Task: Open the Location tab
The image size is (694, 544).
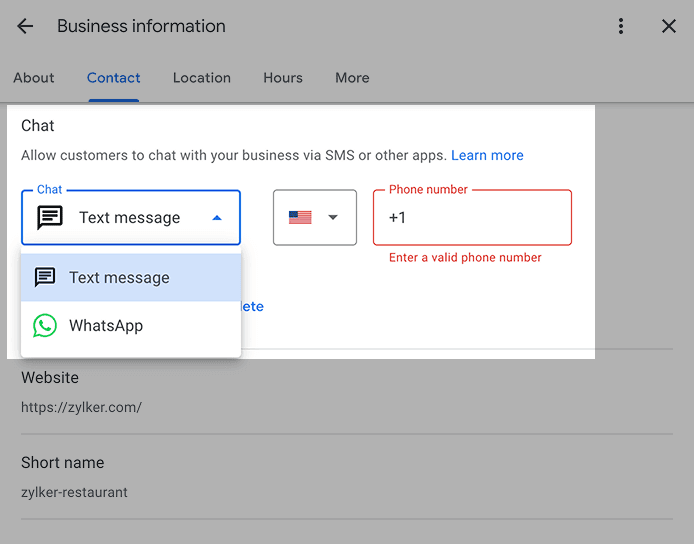Action: pyautogui.click(x=202, y=78)
